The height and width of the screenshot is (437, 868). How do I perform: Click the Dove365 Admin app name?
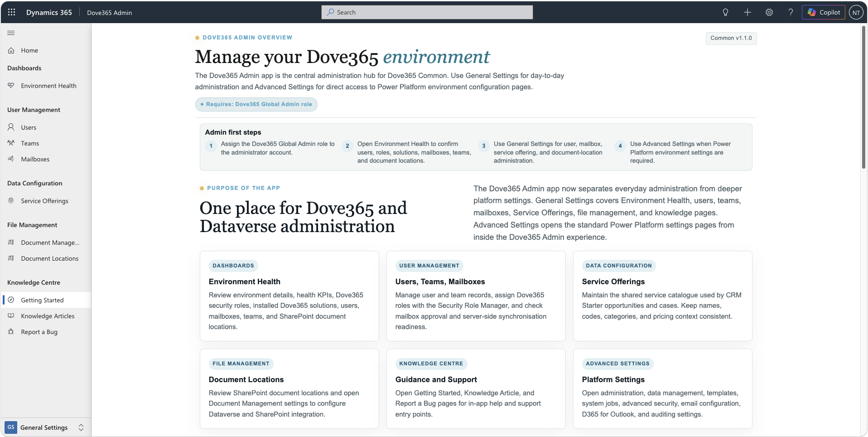[x=110, y=13]
